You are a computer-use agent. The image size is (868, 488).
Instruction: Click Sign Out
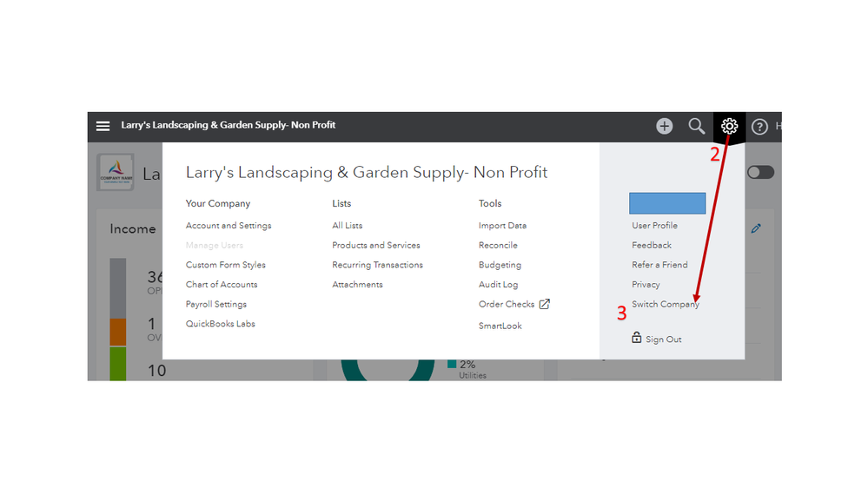[663, 340]
